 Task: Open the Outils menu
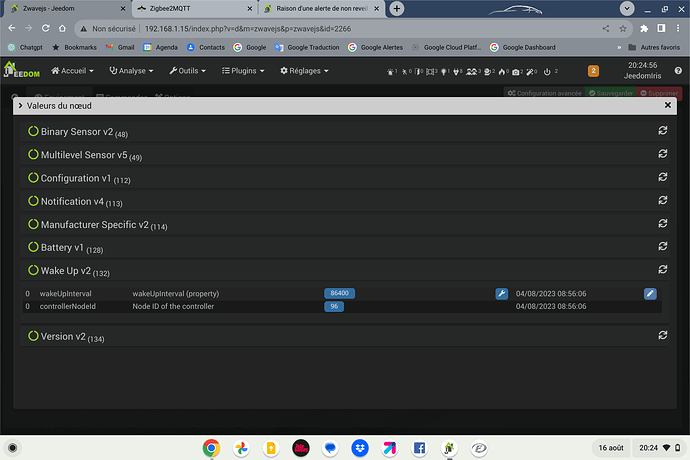(187, 71)
